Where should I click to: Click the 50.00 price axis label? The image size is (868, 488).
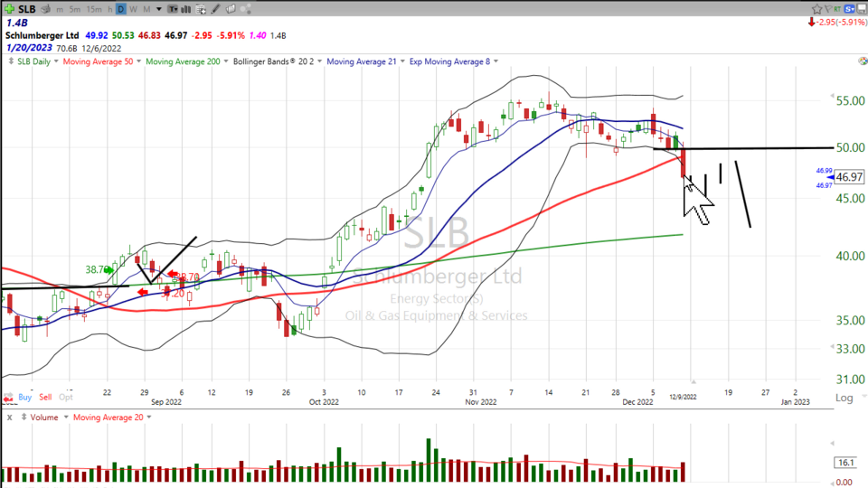(x=850, y=147)
